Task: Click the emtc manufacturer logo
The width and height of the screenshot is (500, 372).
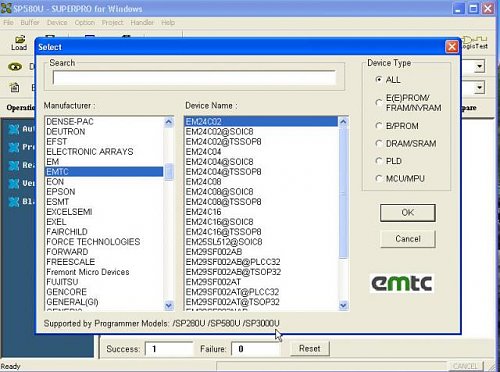Action: [x=402, y=283]
